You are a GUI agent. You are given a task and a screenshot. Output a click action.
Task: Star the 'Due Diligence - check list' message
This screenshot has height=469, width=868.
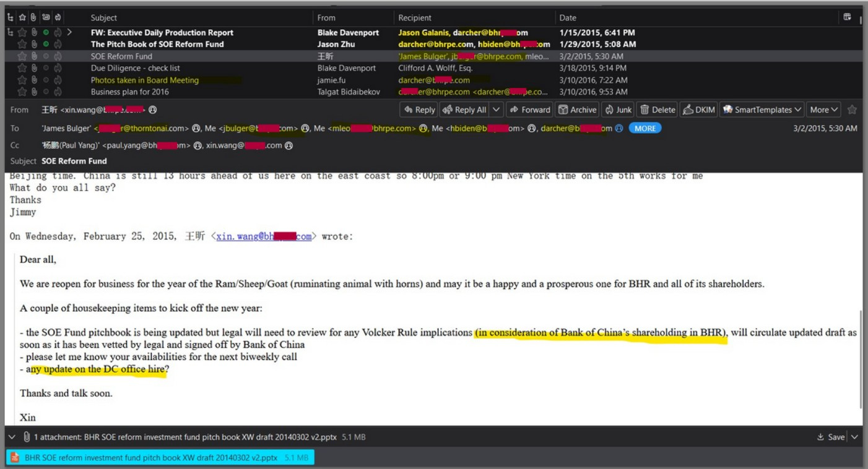22,68
